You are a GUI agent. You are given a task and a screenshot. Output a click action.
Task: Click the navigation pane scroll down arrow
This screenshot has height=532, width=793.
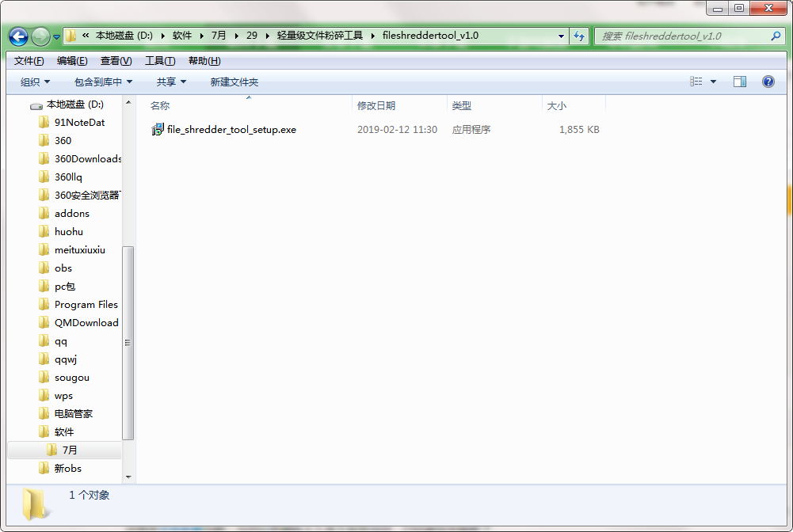tap(128, 477)
